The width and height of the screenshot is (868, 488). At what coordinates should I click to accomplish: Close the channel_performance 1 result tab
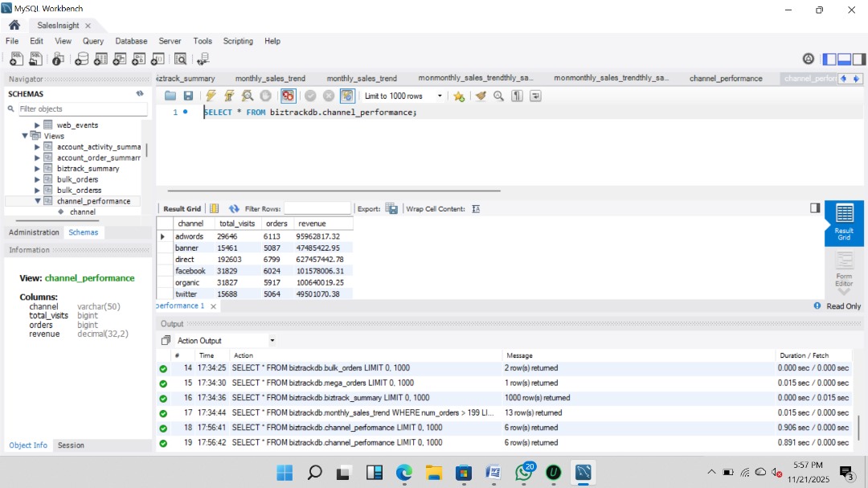pos(213,306)
